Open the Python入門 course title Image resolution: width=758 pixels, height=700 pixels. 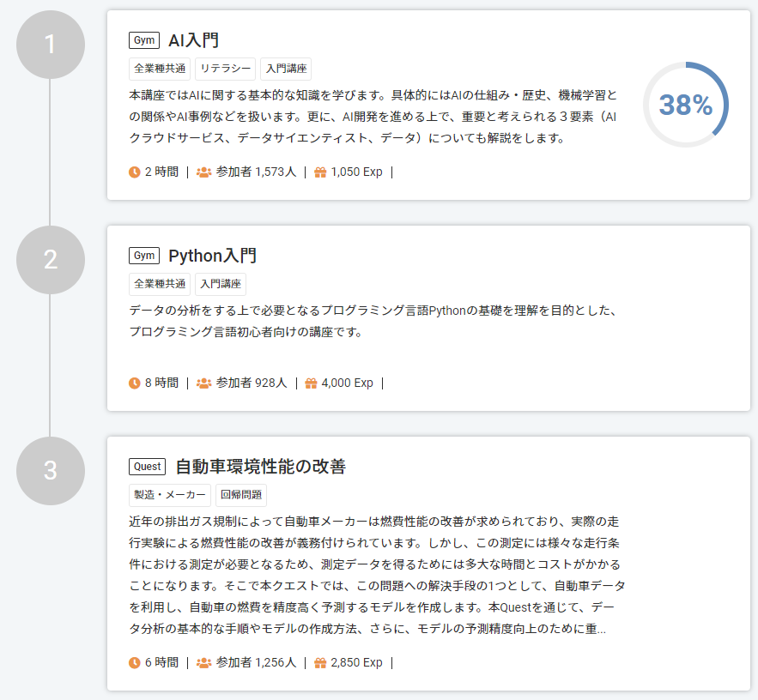tap(212, 256)
